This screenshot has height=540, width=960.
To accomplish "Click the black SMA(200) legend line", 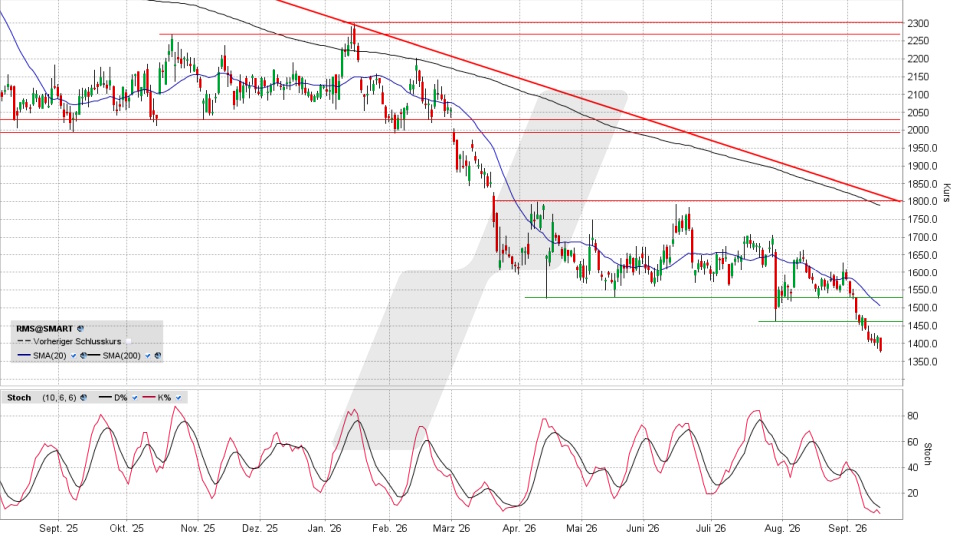I will tap(94, 355).
